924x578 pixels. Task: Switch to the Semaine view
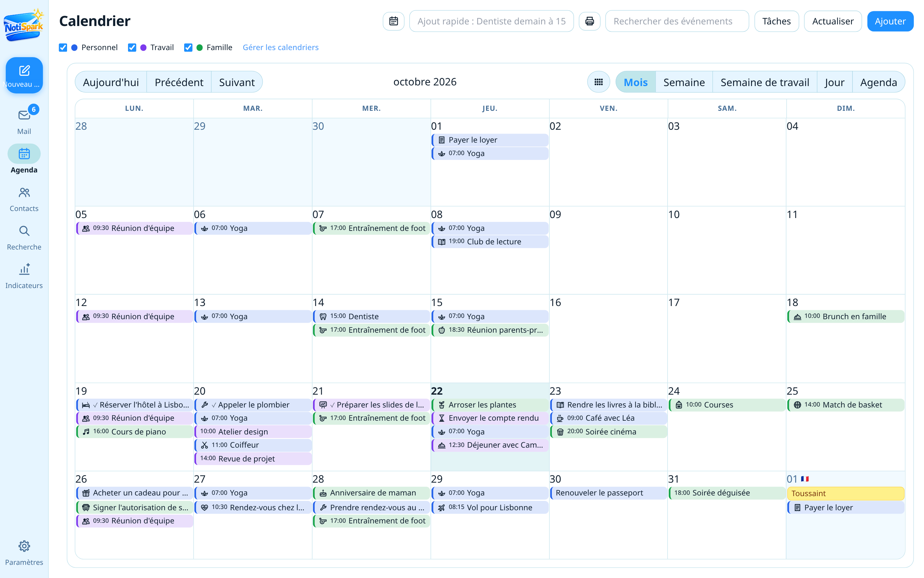click(684, 82)
